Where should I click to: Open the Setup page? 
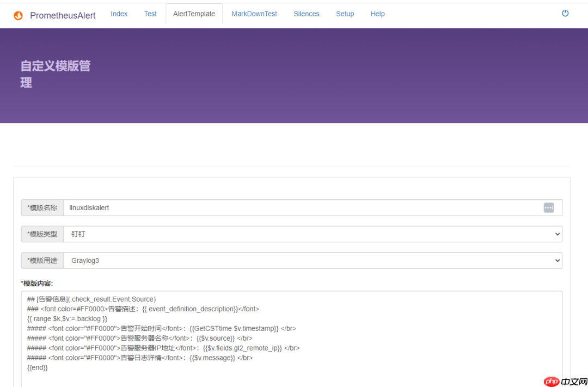pyautogui.click(x=345, y=14)
